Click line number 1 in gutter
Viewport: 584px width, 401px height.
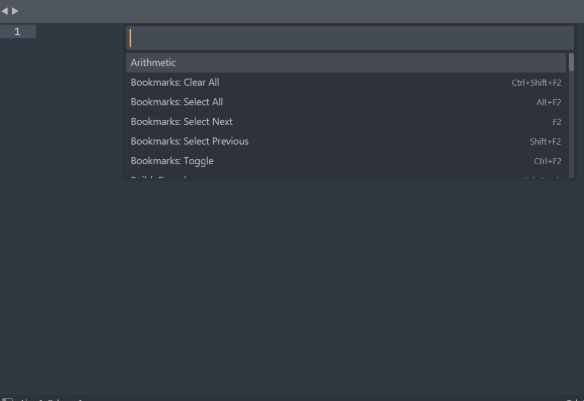(17, 32)
